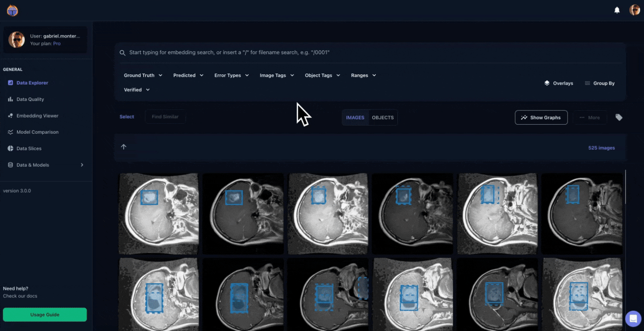Click the up arrow sort icon
The width and height of the screenshot is (644, 331).
(123, 147)
